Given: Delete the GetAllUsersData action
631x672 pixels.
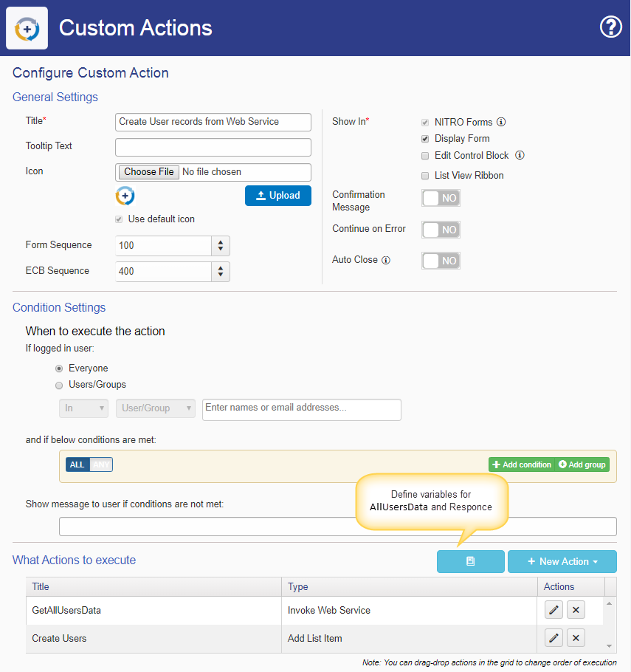Looking at the screenshot, I should pos(576,610).
